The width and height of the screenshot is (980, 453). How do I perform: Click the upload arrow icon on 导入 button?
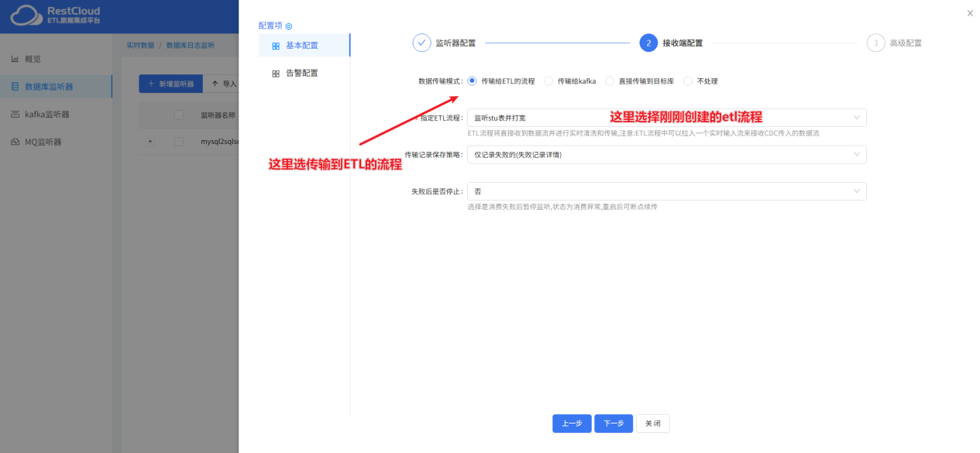[x=215, y=83]
